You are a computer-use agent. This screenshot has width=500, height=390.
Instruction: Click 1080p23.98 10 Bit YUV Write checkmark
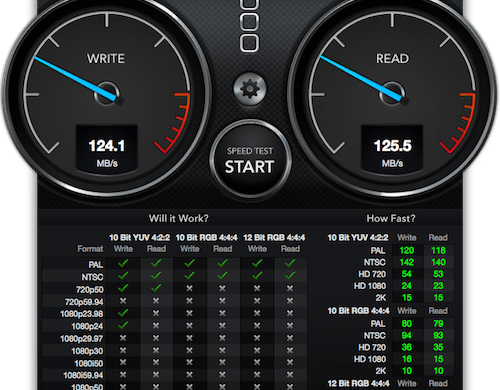click(x=123, y=313)
